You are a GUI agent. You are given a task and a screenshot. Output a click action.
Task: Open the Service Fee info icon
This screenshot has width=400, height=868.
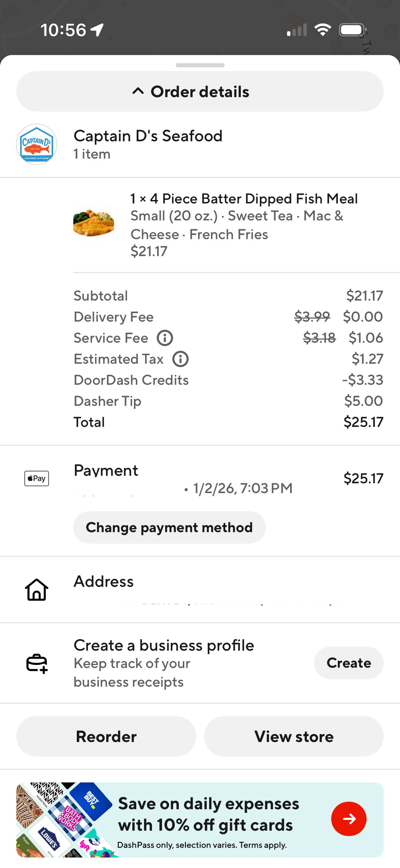coord(165,338)
